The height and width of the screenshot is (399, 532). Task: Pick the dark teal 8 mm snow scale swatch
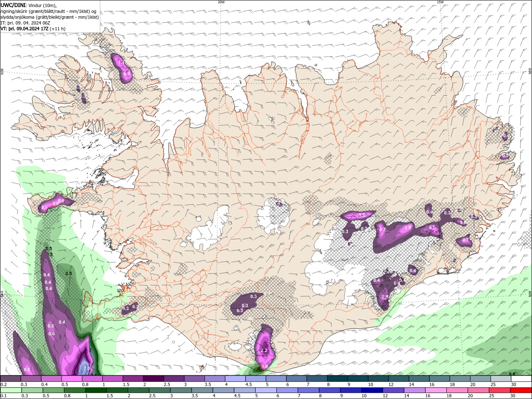pyautogui.click(x=337, y=379)
